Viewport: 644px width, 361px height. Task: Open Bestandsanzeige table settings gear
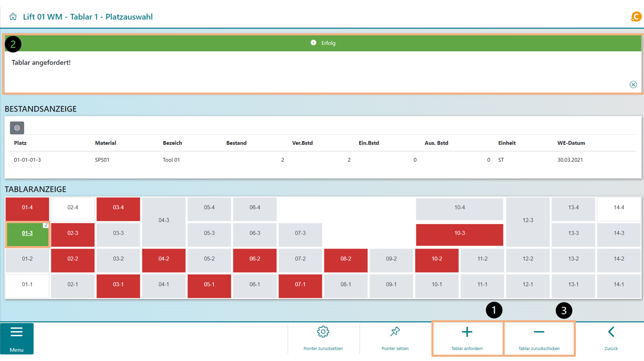coord(17,128)
